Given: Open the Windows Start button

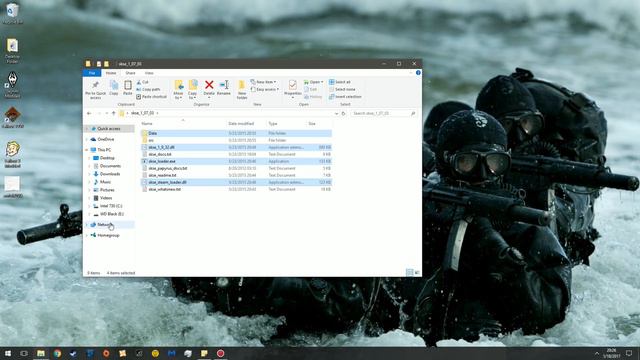Looking at the screenshot, I should pyautogui.click(x=8, y=353).
